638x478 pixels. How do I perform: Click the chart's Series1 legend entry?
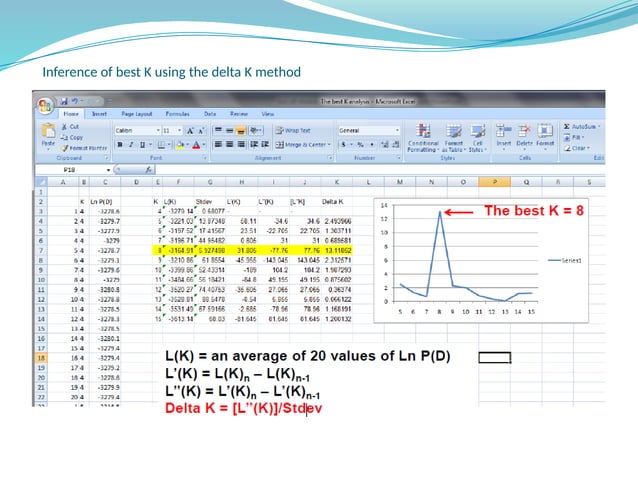564,260
